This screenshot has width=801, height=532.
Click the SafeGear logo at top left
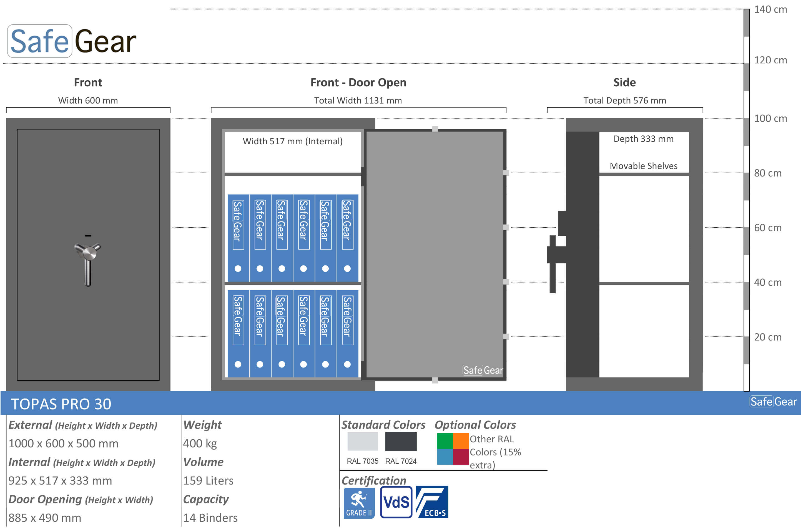[x=72, y=41]
